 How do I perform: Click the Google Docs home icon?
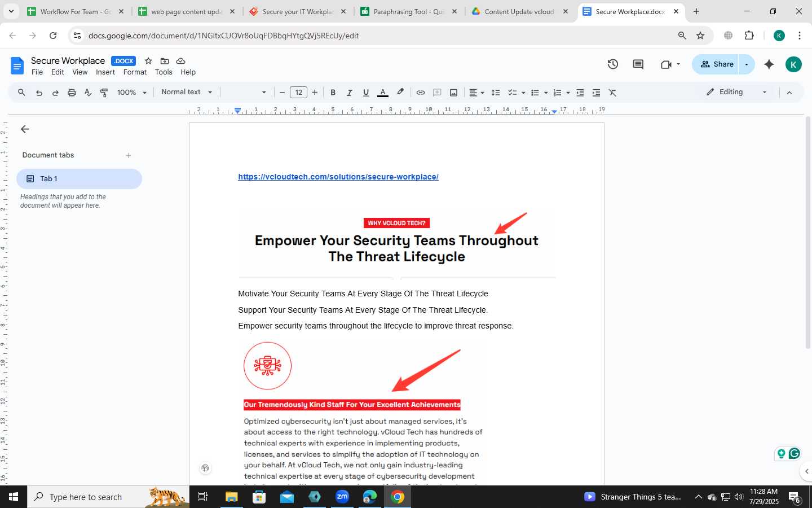(17, 65)
